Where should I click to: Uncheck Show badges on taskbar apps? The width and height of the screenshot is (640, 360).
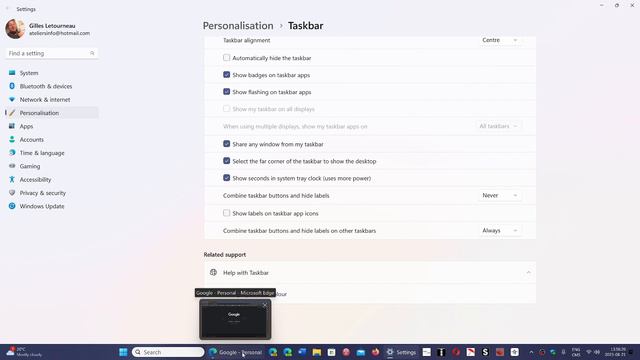pos(227,75)
